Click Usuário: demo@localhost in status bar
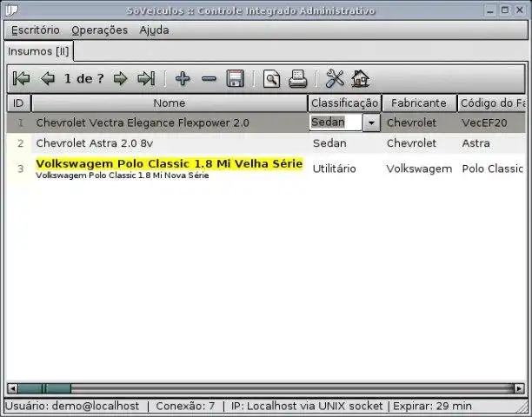Image resolution: width=532 pixels, height=417 pixels. pyautogui.click(x=72, y=407)
